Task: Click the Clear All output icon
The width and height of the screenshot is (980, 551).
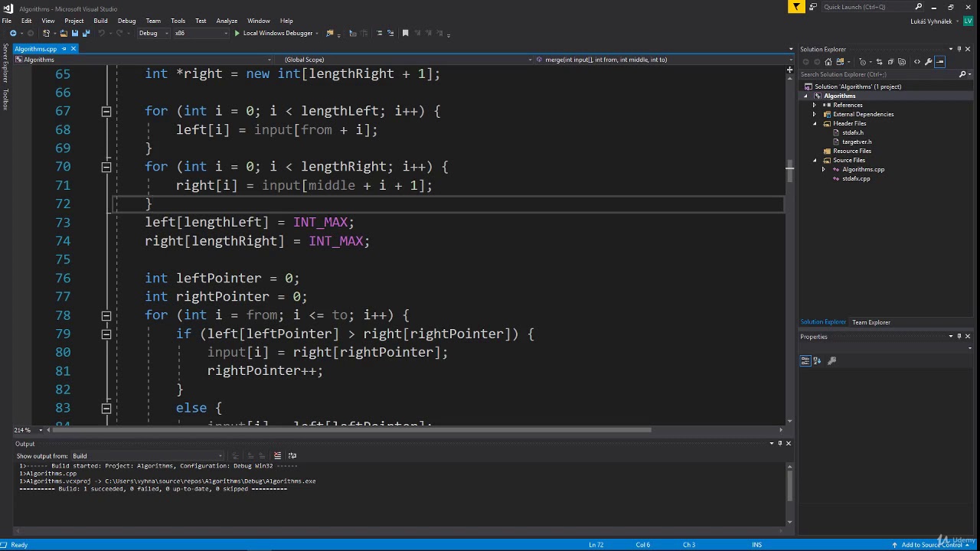Action: coord(278,456)
